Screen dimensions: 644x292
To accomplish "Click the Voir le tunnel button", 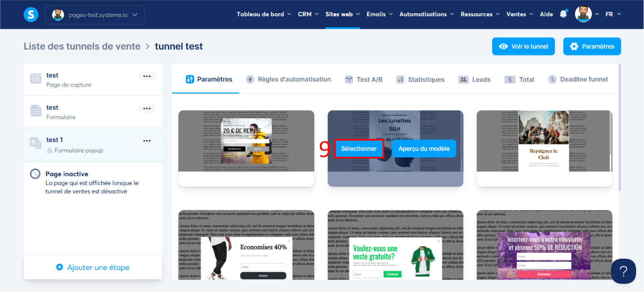I will pos(523,46).
